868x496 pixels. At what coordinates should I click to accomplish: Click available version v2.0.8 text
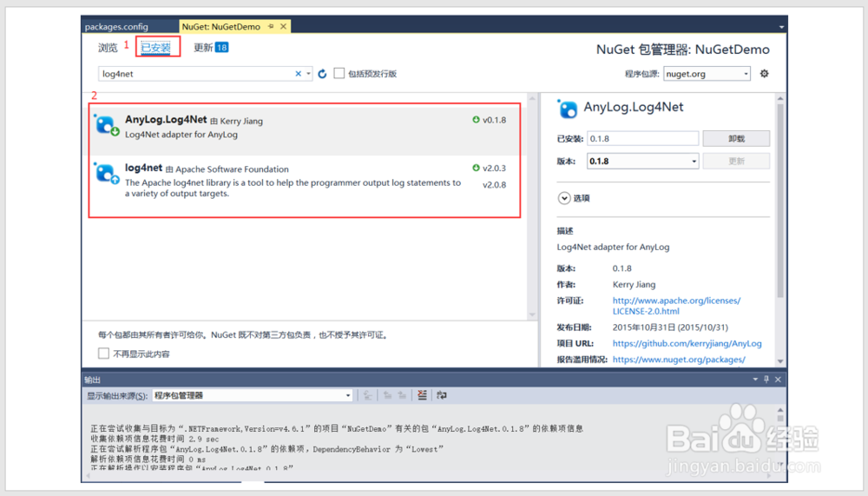(x=495, y=185)
